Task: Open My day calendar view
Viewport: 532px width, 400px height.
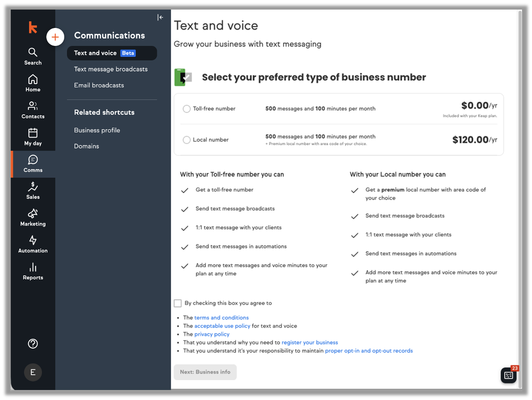Action: 33,137
